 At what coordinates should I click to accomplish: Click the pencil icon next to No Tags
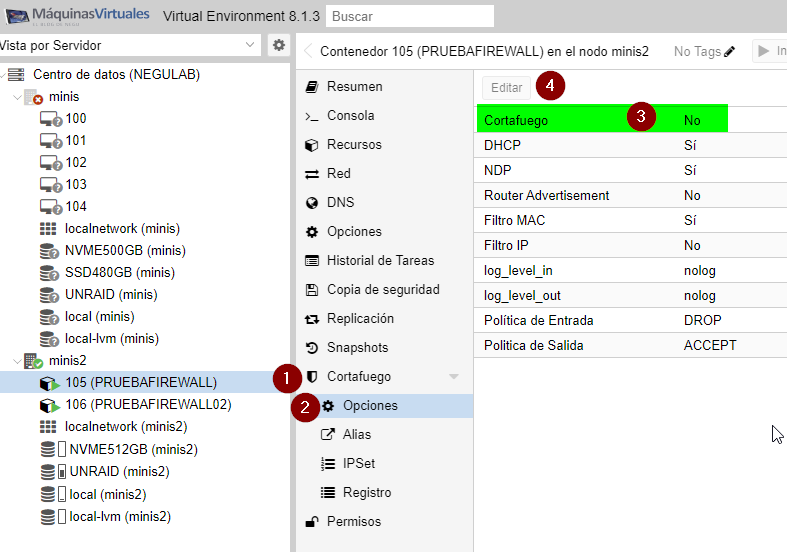pos(730,51)
